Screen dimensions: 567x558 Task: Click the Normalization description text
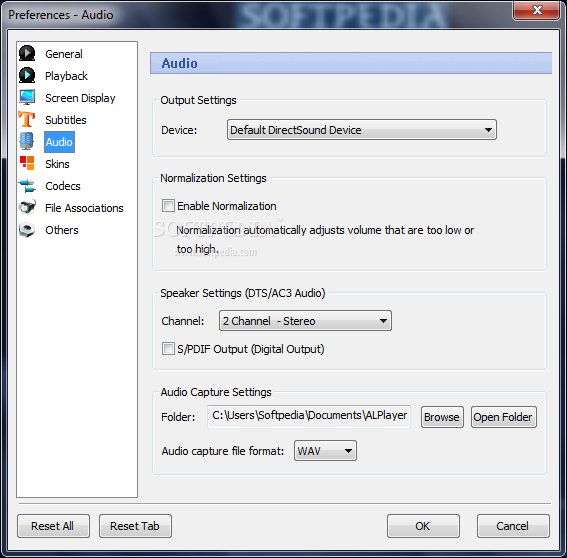pos(325,239)
